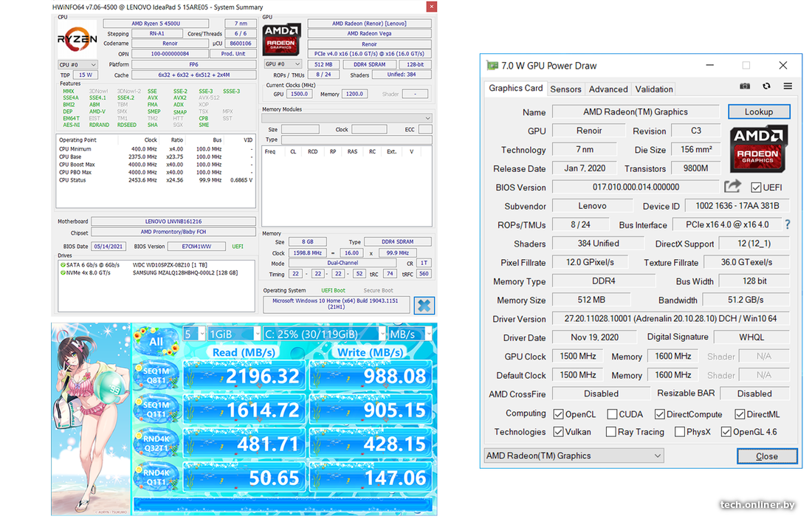Click the blue X icon in HWiNFO summary
The image size is (812, 522).
424,305
